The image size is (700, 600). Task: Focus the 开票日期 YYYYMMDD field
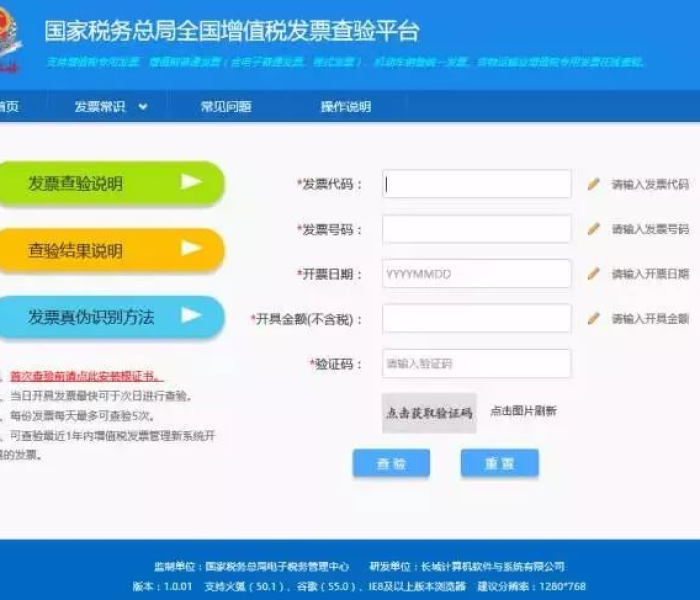click(477, 274)
